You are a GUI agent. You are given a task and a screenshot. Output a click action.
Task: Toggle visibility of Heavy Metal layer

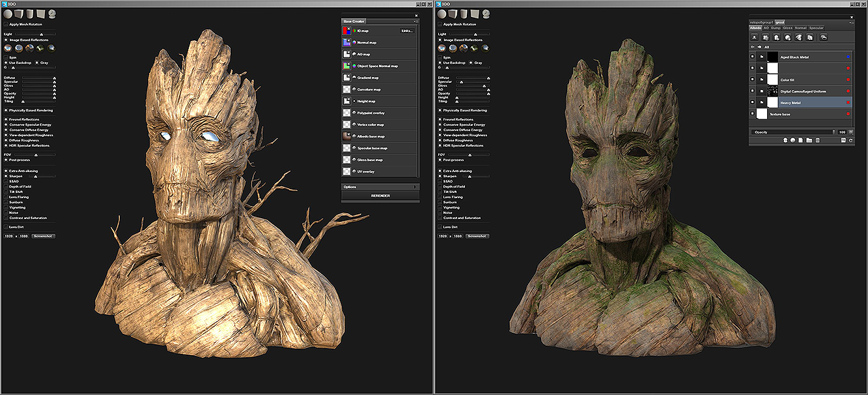753,102
